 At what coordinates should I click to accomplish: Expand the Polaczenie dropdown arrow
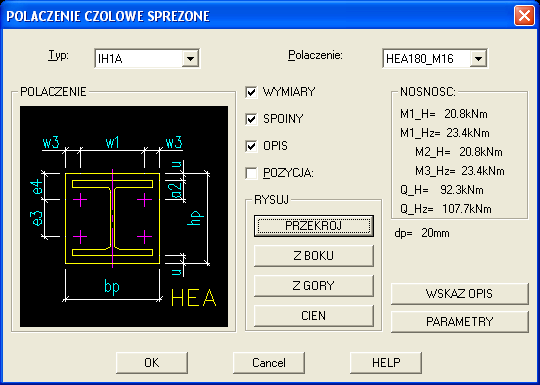478,59
